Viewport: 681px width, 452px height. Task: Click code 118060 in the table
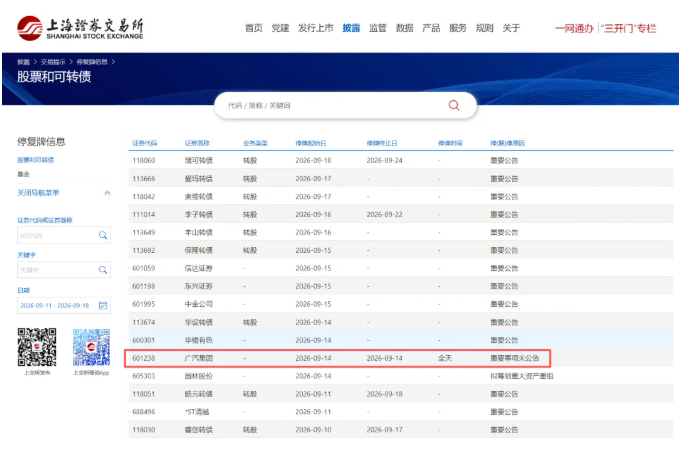click(144, 161)
